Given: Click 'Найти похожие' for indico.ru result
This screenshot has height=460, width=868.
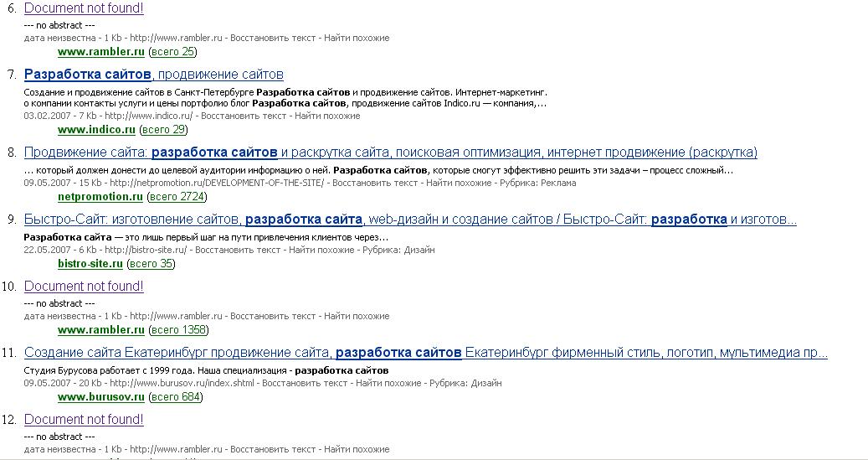Looking at the screenshot, I should tap(327, 116).
